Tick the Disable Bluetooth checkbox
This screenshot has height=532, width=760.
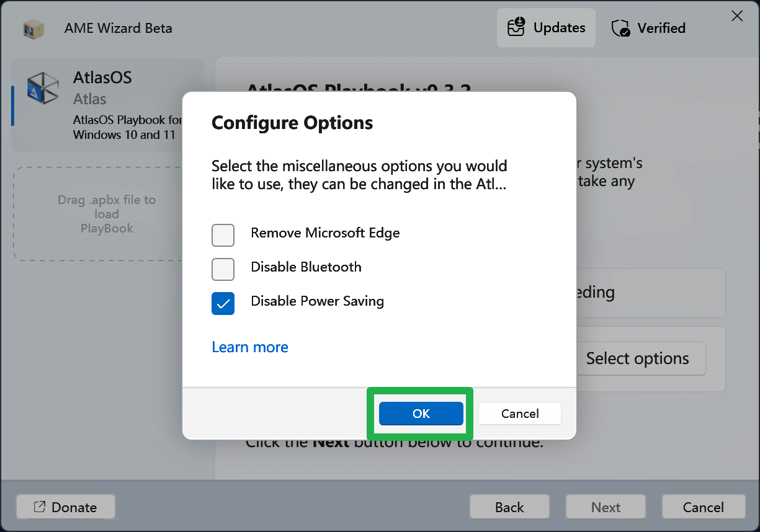click(x=223, y=270)
